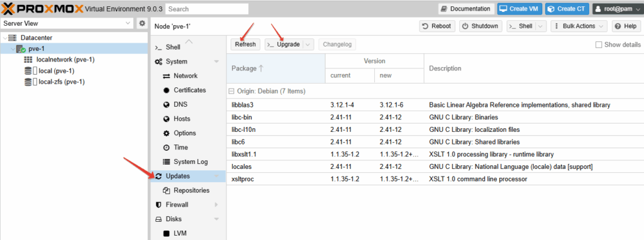Image resolution: width=644 pixels, height=240 pixels.
Task: Click the Disks drive icon
Action: pyautogui.click(x=158, y=219)
